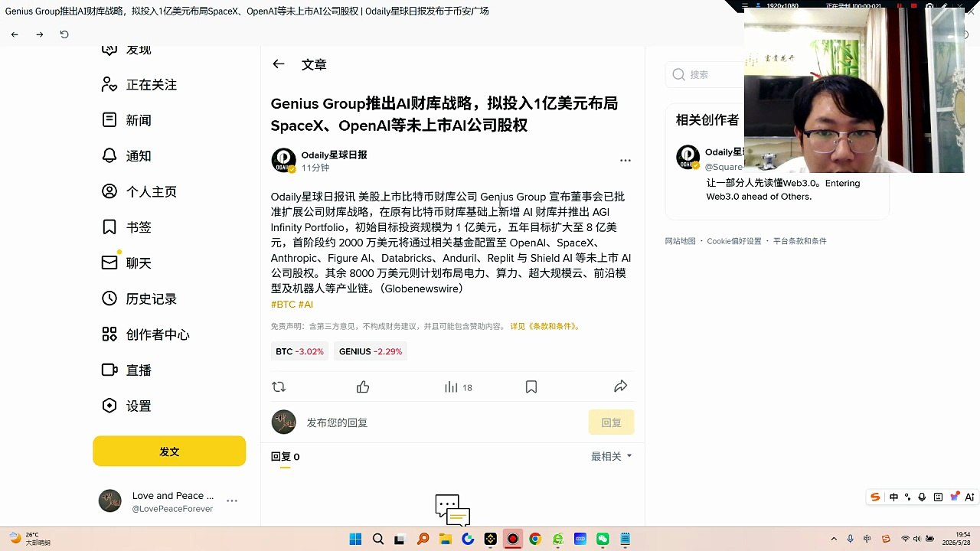Open 新闻 (News) in the sidebar
The image size is (980, 551).
pos(139,120)
